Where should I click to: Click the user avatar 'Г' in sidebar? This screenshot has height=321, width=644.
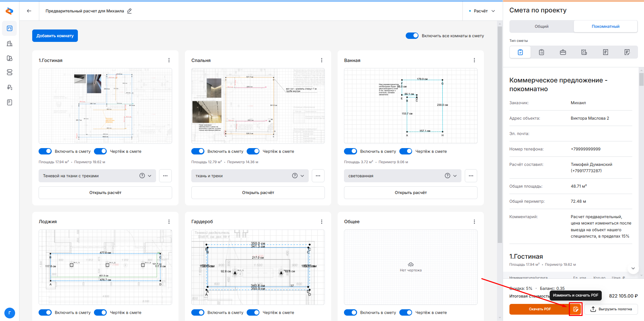tap(9, 313)
